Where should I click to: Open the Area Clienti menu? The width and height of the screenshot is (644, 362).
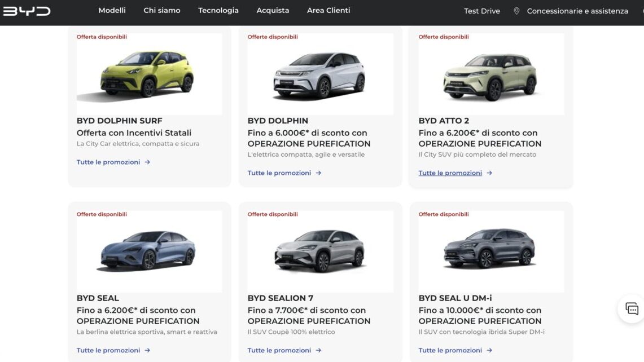pos(328,10)
